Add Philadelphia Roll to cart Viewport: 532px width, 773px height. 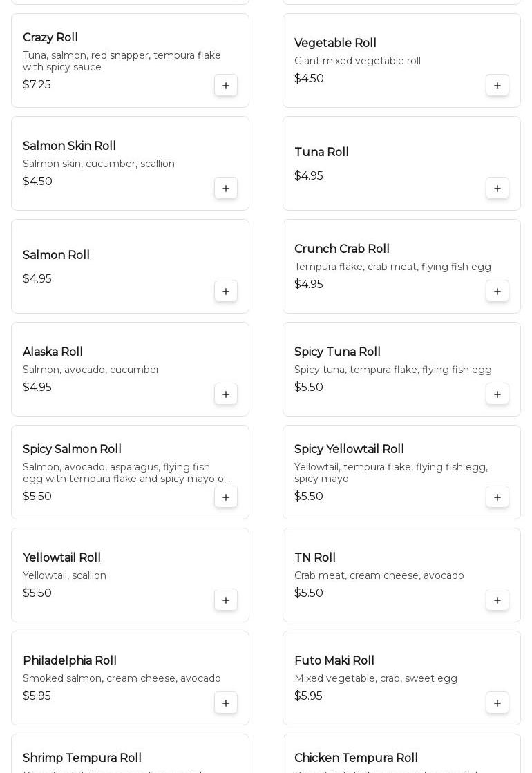click(x=226, y=703)
